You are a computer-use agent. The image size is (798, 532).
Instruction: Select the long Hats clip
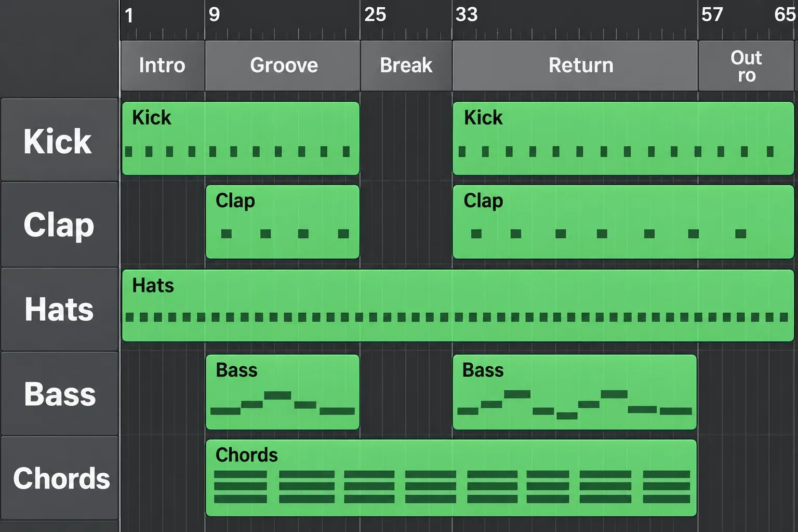pyautogui.click(x=458, y=305)
